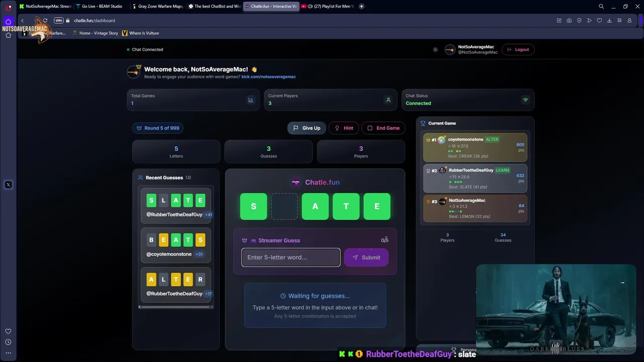Focus the Enter 5-letter word input field
Viewport: 644px width, 362px height.
291,257
